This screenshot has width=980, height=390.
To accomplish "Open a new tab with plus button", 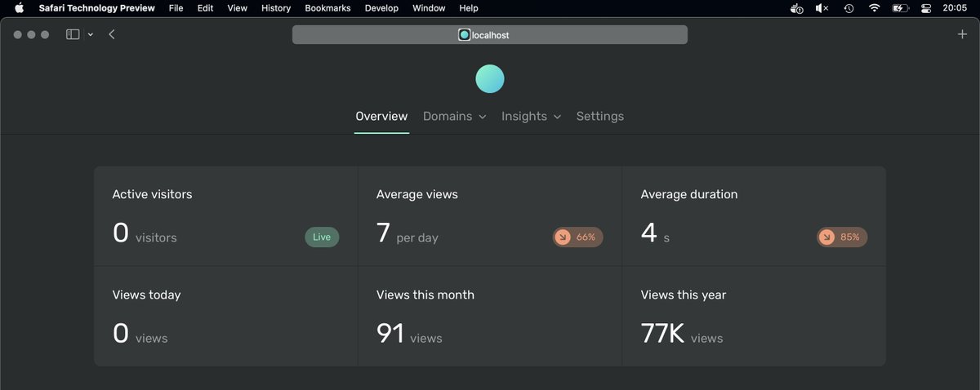I will tap(962, 34).
